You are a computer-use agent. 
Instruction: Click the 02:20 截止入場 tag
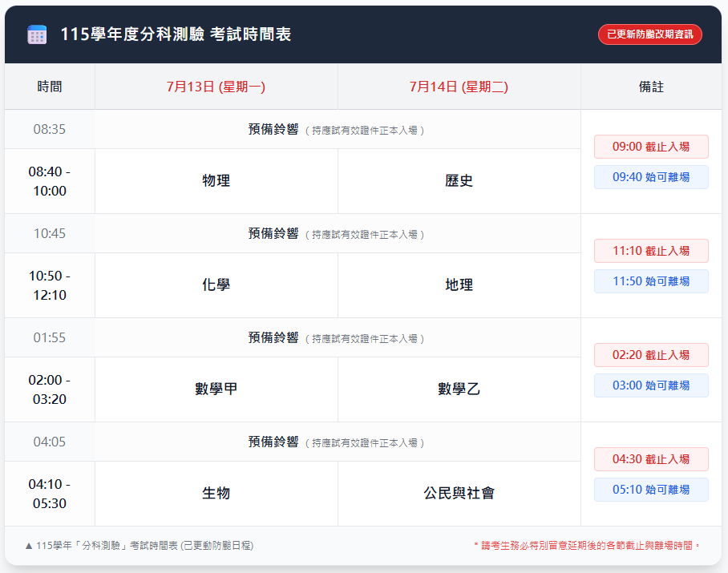coord(651,355)
